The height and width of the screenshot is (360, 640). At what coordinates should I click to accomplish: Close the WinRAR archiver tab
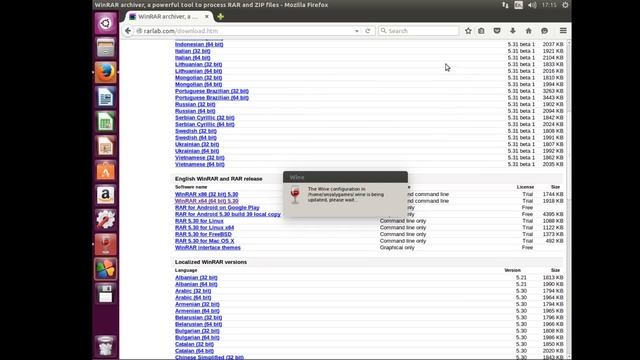point(207,17)
